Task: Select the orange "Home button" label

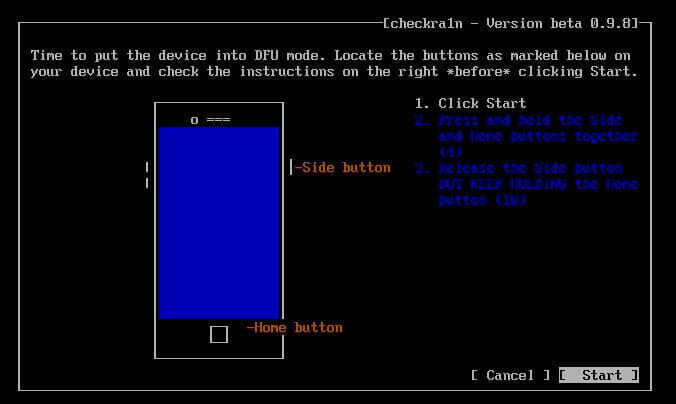Action: (x=298, y=327)
